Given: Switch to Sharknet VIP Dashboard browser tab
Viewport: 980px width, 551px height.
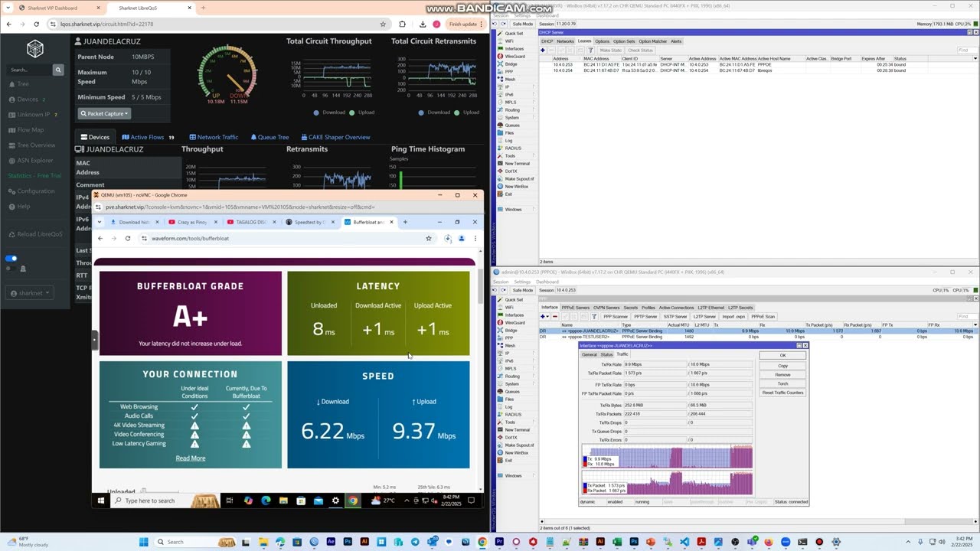Looking at the screenshot, I should 52,8.
